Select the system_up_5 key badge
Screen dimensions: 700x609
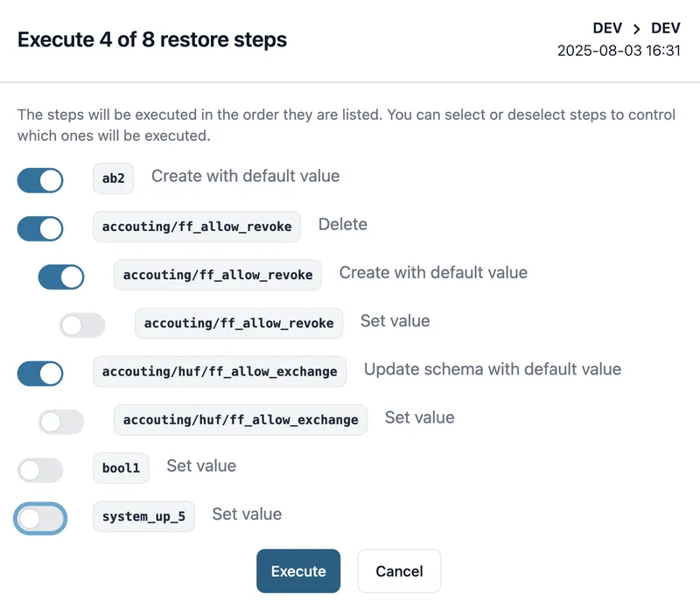point(143,516)
